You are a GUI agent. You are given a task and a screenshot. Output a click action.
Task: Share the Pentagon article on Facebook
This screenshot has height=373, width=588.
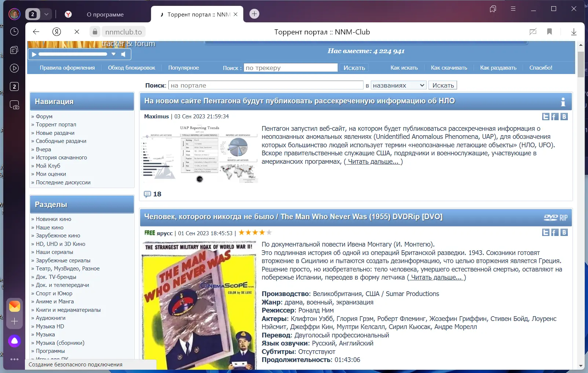point(555,117)
